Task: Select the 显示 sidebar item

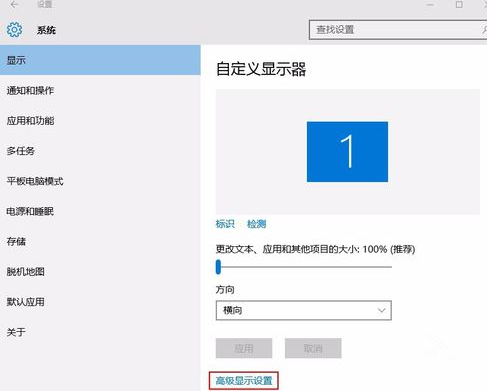Action: click(100, 60)
